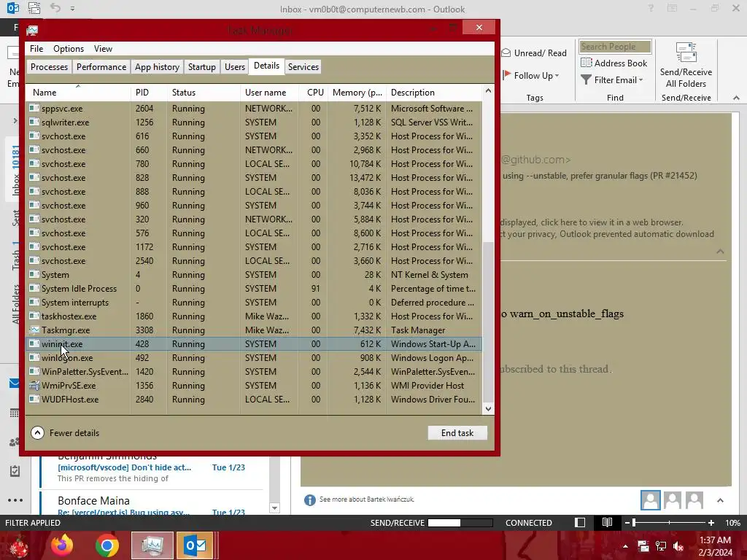Open the Task Manager View menu
The image size is (747, 560).
(103, 49)
